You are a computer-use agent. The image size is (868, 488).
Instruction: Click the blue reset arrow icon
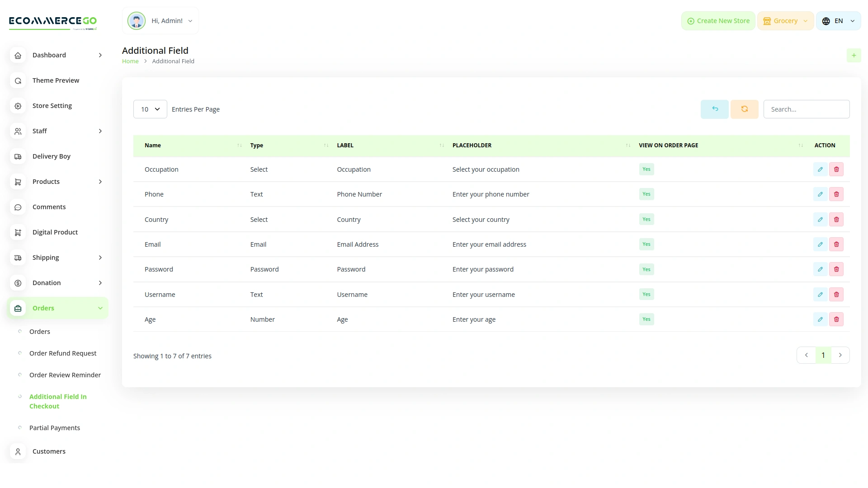pos(714,109)
